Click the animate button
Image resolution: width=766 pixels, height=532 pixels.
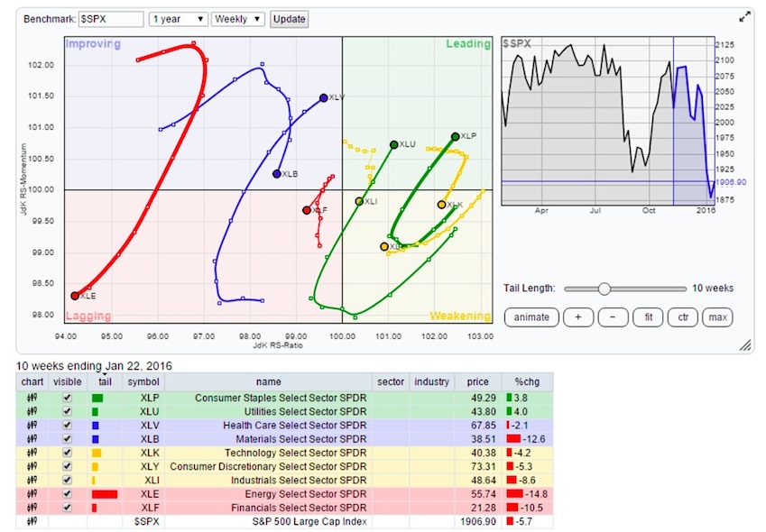(531, 317)
